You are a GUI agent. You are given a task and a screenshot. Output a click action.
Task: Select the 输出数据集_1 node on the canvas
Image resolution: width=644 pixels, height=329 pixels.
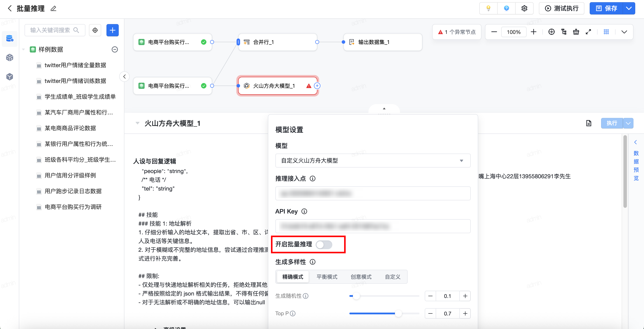coord(382,42)
